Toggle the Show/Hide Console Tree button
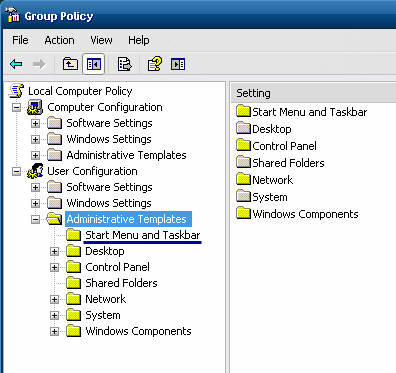This screenshot has width=396, height=373. [94, 64]
